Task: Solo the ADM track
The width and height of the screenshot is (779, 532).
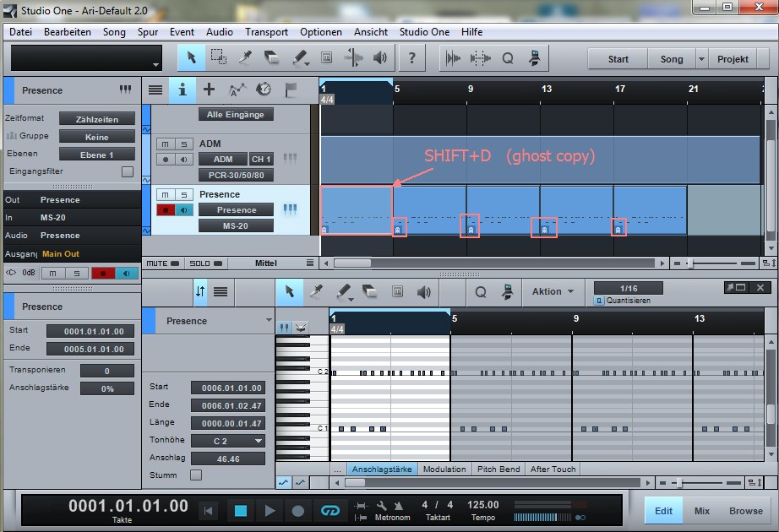Action: coord(184,144)
